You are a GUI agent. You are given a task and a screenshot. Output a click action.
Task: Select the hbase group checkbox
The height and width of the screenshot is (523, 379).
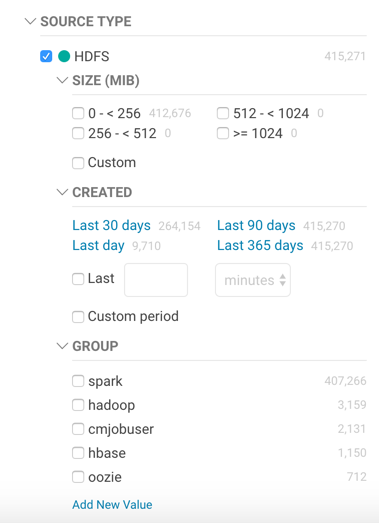tap(78, 453)
